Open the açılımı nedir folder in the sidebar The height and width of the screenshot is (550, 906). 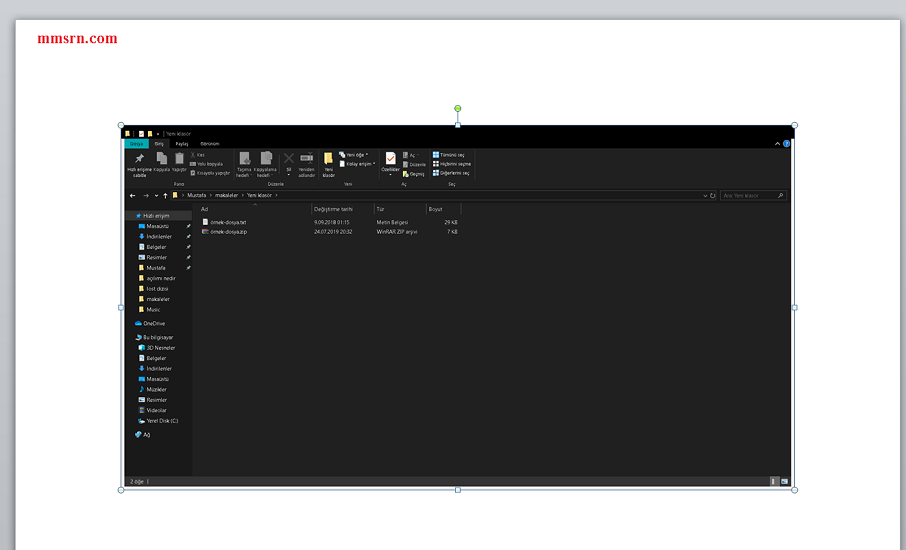point(159,278)
